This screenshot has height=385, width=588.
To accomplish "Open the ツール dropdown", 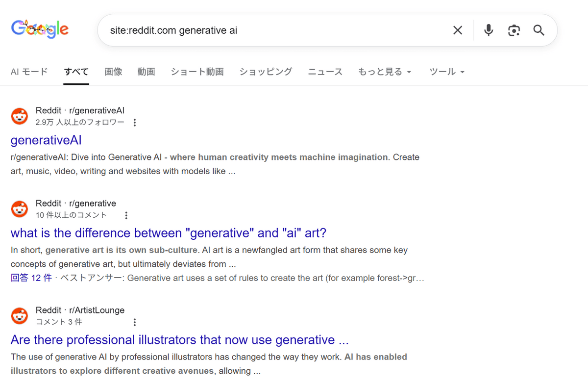I will tap(446, 72).
